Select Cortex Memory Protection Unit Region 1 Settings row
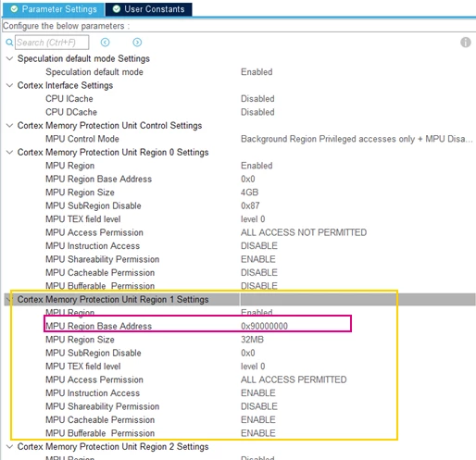Screen dimensions: 476x460 (240, 299)
